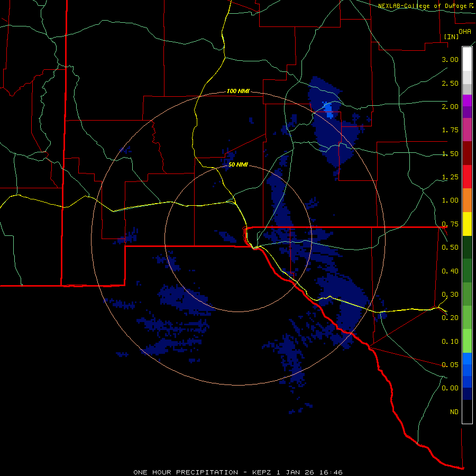
Task: Click the 0.10 legend value
Action: pos(450,342)
